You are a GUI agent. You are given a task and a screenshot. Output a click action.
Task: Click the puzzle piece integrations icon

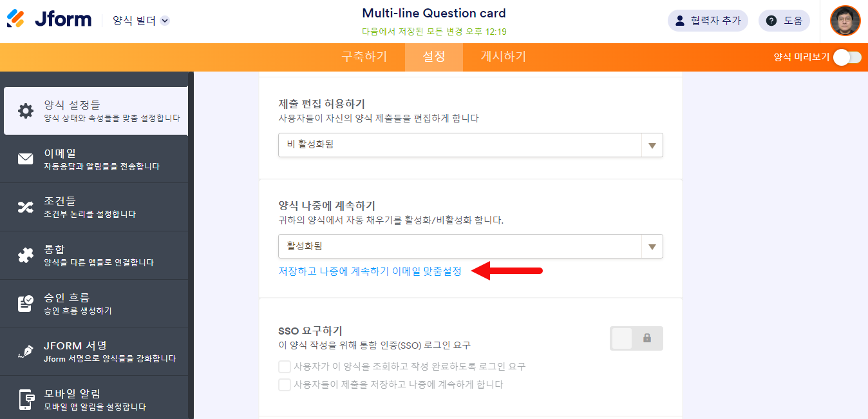pos(26,255)
